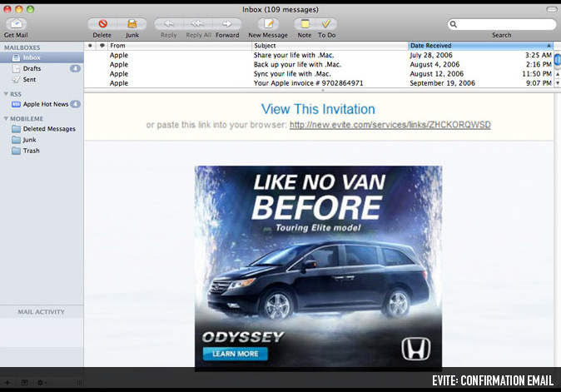
Task: Toggle the mail activity panel button
Action: [x=24, y=382]
